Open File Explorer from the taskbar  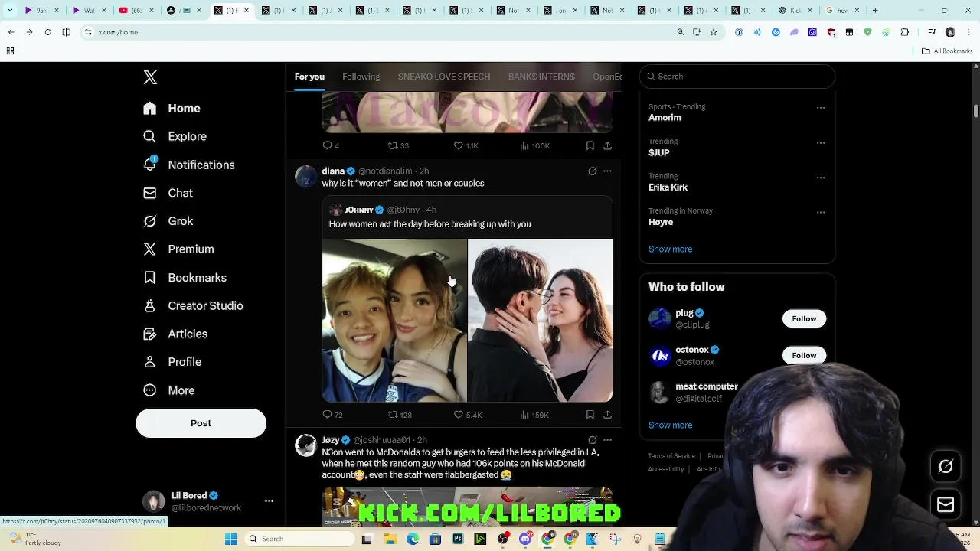pos(390,539)
